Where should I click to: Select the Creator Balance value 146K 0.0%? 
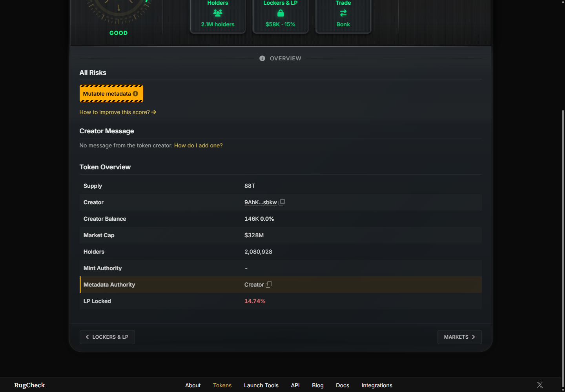click(259, 219)
